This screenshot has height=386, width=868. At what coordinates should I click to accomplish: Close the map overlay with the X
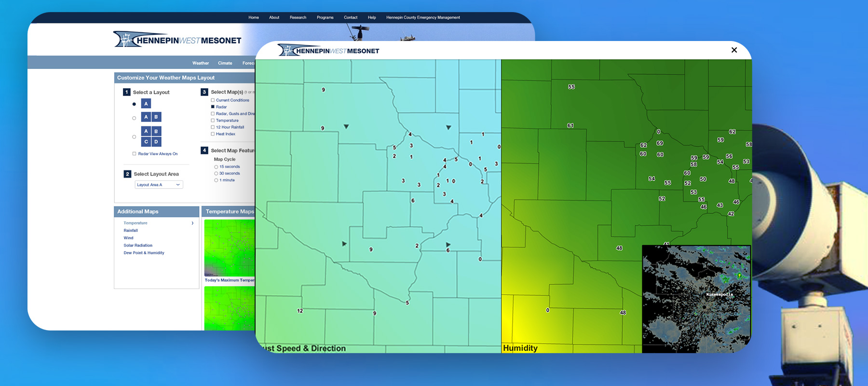point(734,50)
